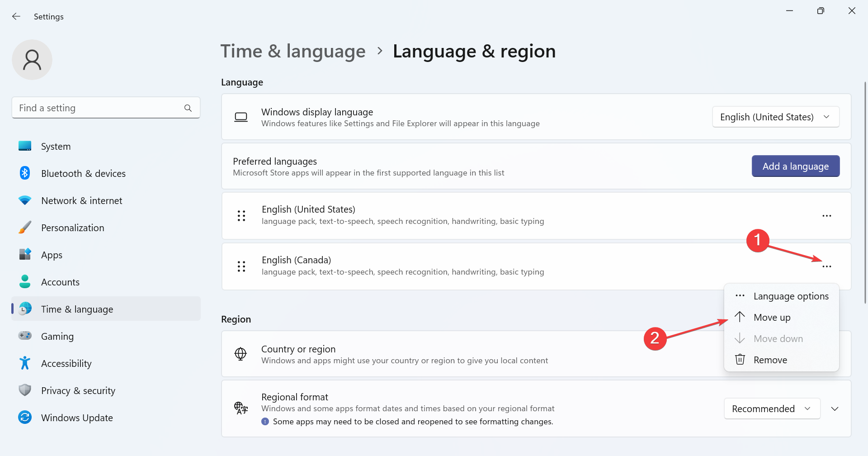Minimize the Settings window

coord(790,11)
